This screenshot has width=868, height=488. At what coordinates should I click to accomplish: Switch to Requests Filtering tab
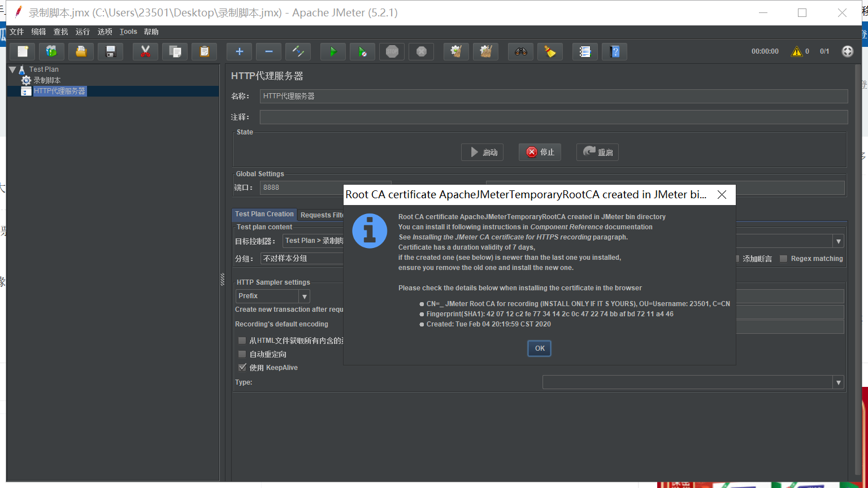[x=321, y=215]
